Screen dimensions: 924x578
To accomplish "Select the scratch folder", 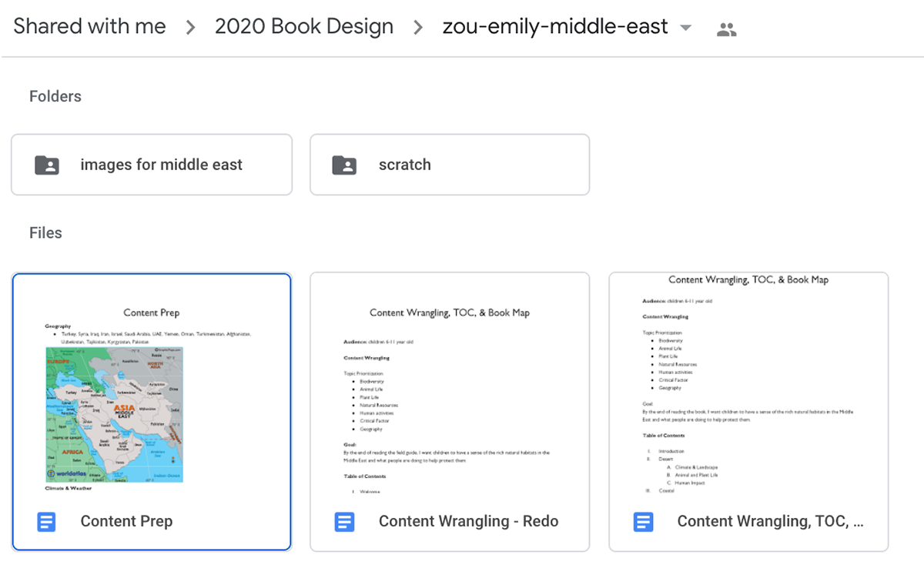I will tap(450, 165).
